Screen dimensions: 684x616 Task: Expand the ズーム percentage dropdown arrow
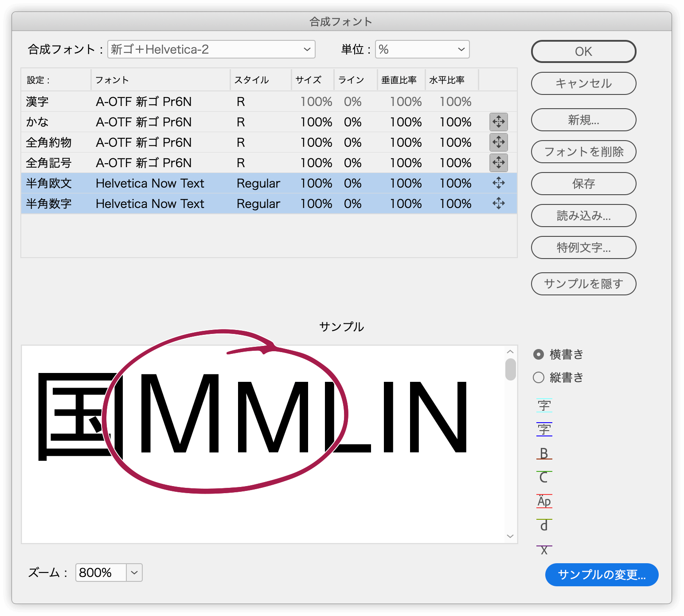tap(134, 573)
